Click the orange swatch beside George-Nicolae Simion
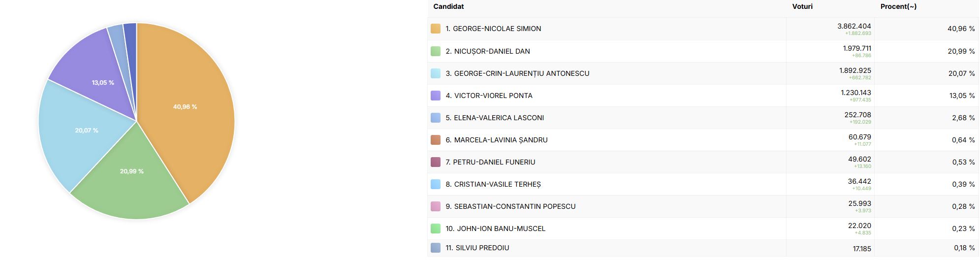980x264 pixels. [x=435, y=29]
